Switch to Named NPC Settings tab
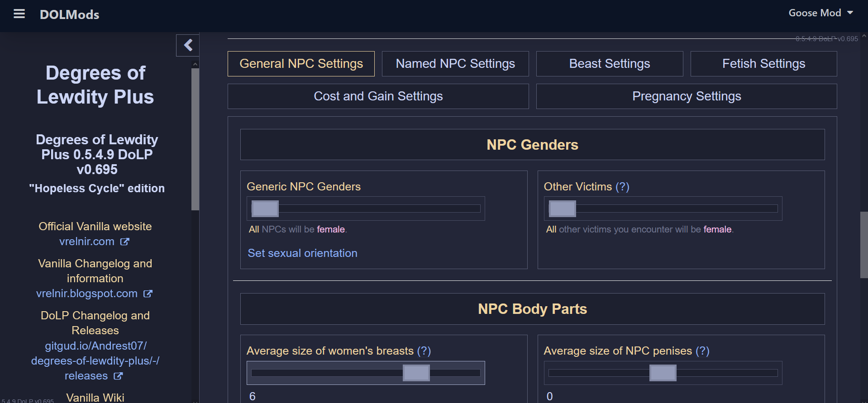Screen dimensions: 868x403 [x=455, y=64]
